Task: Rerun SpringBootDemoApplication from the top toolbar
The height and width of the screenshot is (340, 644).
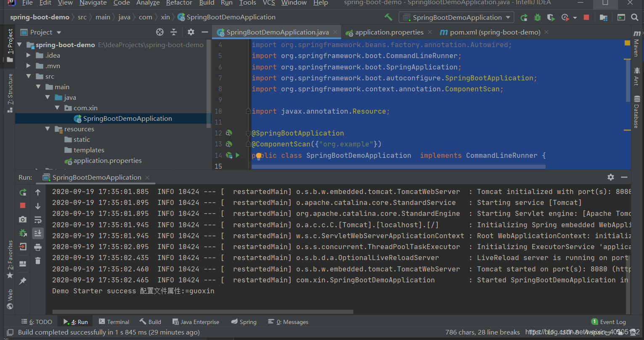Action: tap(524, 17)
